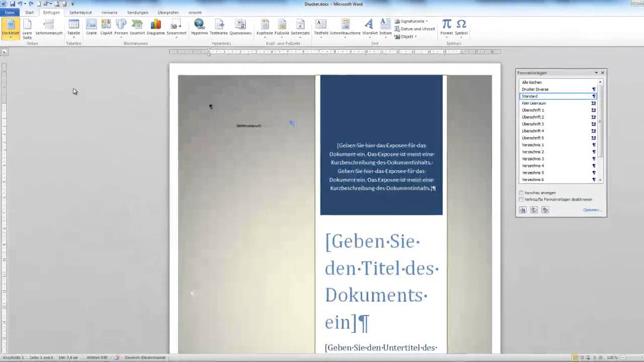Add a Textmarke bookmark

(x=219, y=27)
